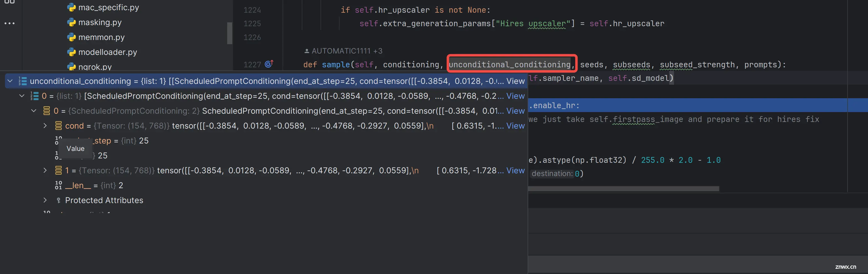The image size is (868, 274).
Task: Open the More tool windows ellipsis
Action: click(x=9, y=23)
